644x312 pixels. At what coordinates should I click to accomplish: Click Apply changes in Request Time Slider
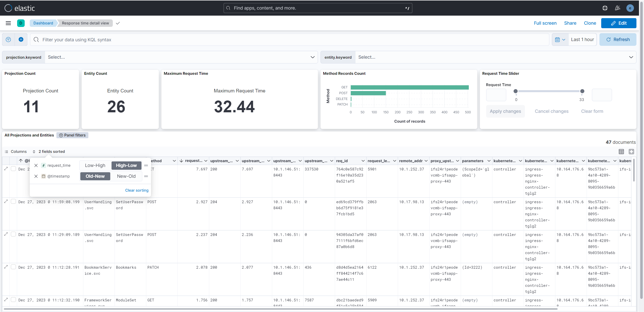pos(505,111)
